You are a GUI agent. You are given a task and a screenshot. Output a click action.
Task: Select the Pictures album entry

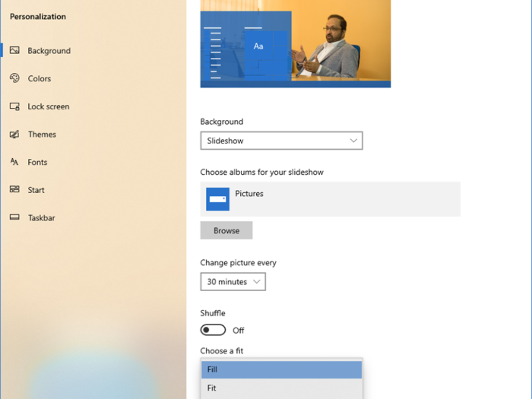(x=330, y=199)
